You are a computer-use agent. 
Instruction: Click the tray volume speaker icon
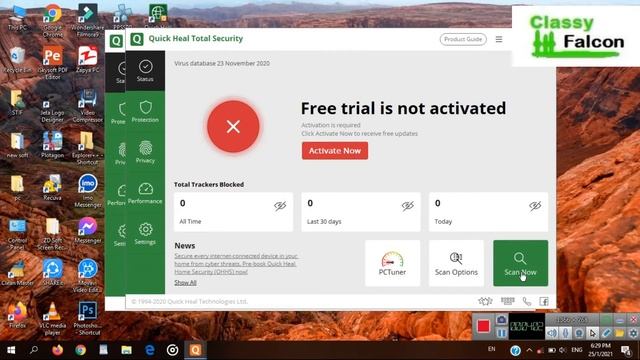pos(563,350)
